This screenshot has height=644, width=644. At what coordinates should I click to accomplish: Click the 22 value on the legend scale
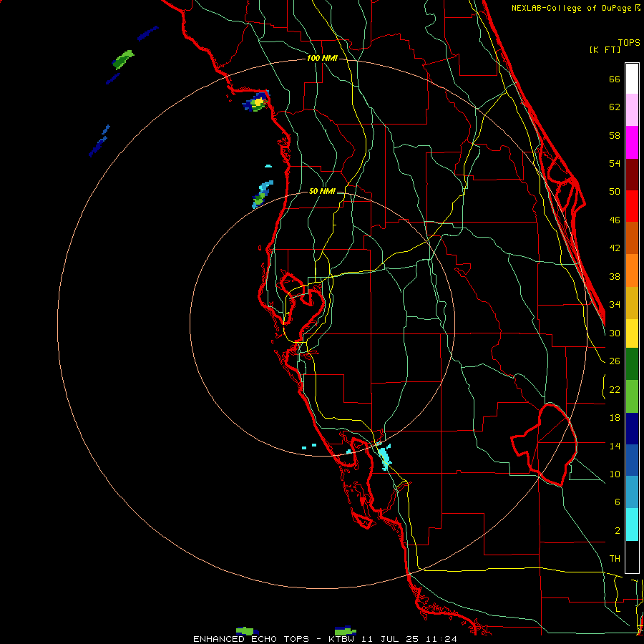[x=615, y=389]
